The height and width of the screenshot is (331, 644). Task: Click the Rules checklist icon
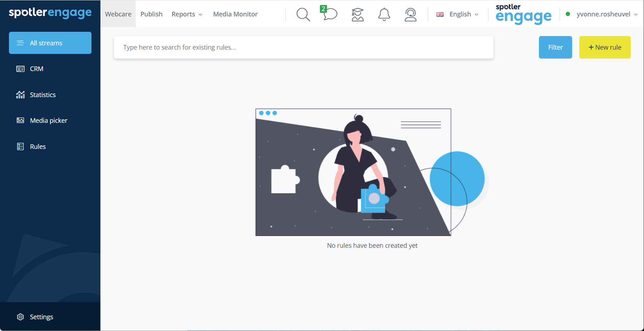(20, 146)
